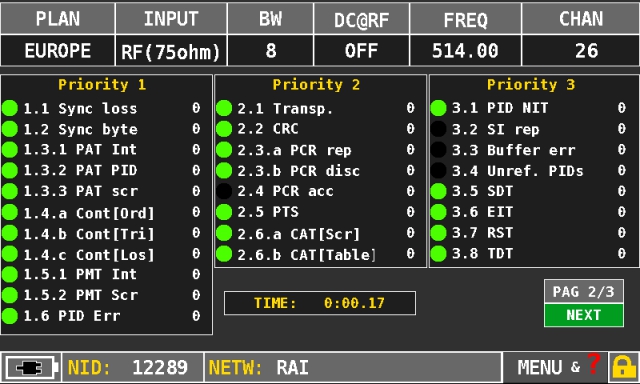Click the status dot next to 1.6 PID Err
Viewport: 640px width, 384px height.
[10, 316]
